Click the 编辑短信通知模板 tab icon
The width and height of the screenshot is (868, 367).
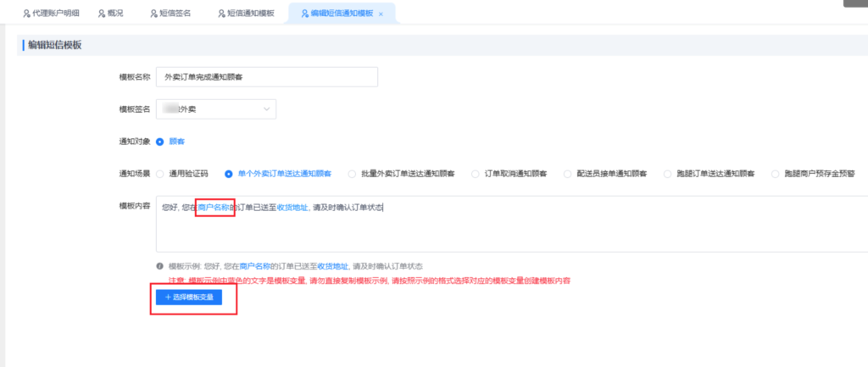pyautogui.click(x=304, y=14)
